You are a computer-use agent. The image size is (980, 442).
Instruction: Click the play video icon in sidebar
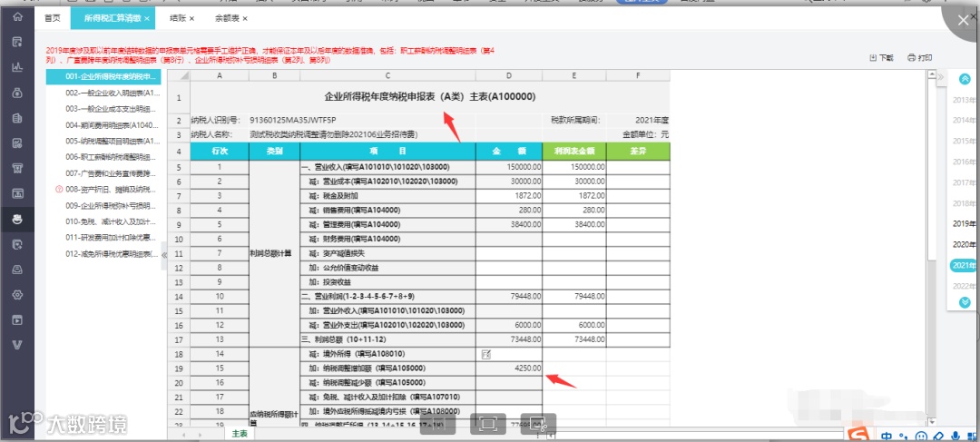click(x=17, y=319)
